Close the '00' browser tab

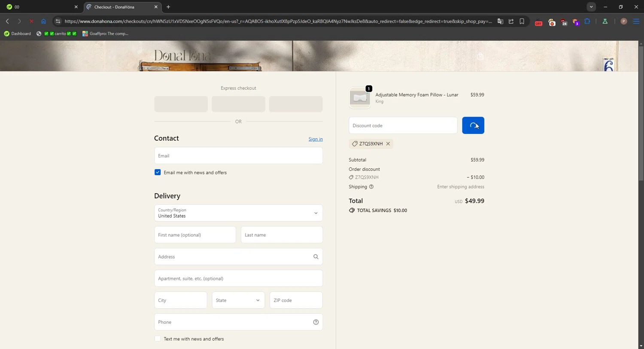[x=76, y=7]
